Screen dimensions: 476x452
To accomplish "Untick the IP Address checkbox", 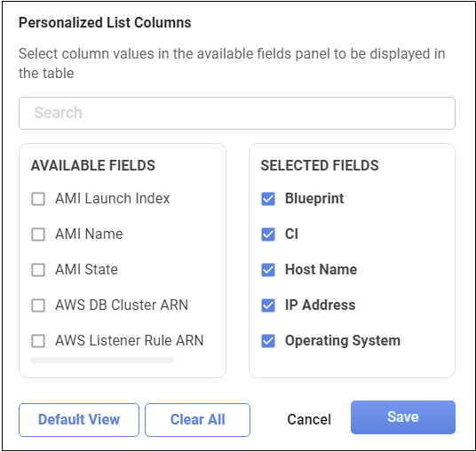I will (268, 305).
